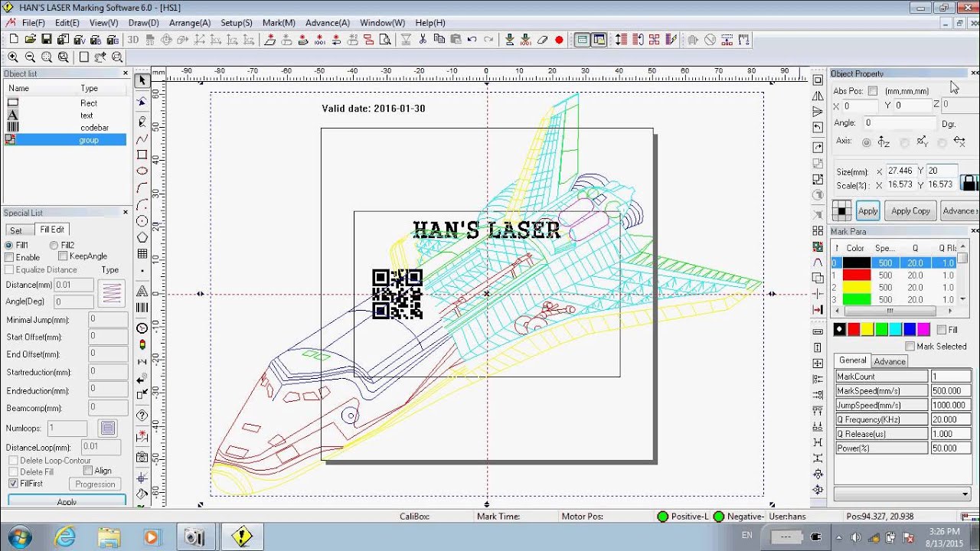
Task: Click the Advance button in Object Property
Action: point(959,211)
